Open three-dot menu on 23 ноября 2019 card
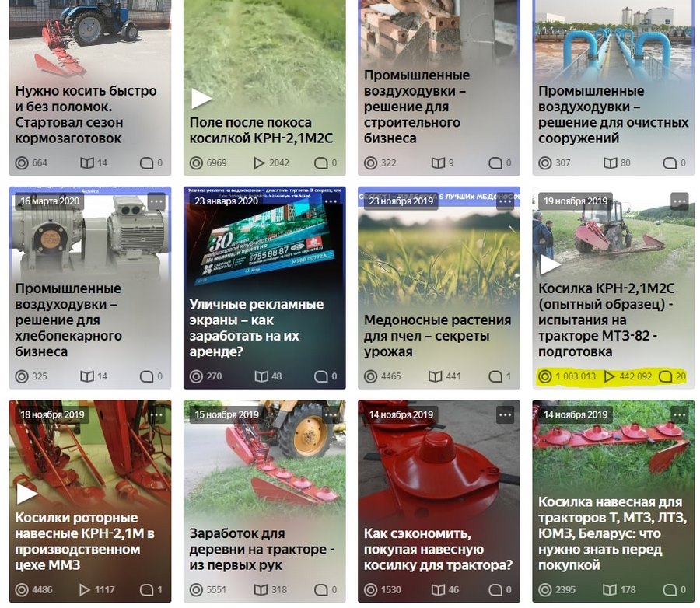Viewport: 700px width, 608px height. (x=506, y=201)
